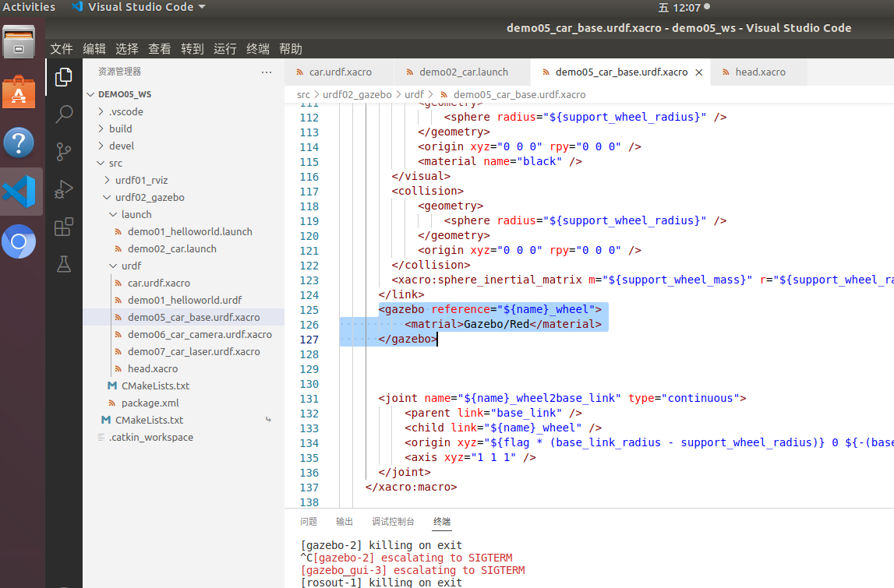The image size is (894, 588).
Task: Launch Files manager from Ubuntu dock
Action: click(19, 43)
